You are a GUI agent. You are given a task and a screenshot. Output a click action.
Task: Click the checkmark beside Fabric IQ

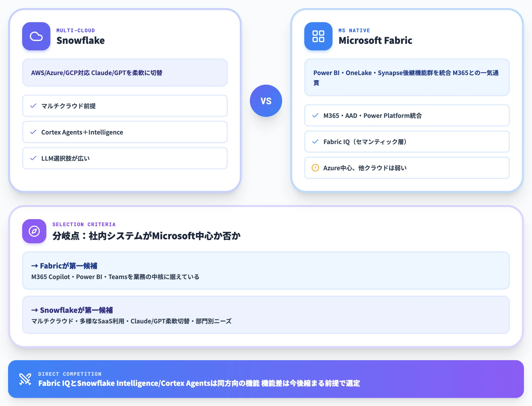point(315,142)
